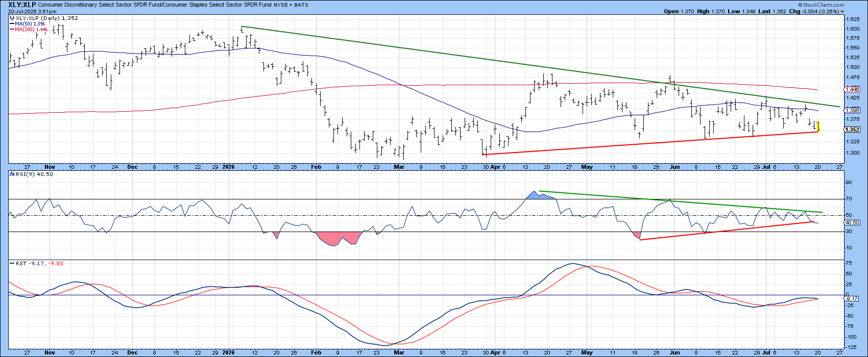Screen dimensions: 868x357
Task: Click the 1.550 price axis label
Action: pyautogui.click(x=854, y=48)
